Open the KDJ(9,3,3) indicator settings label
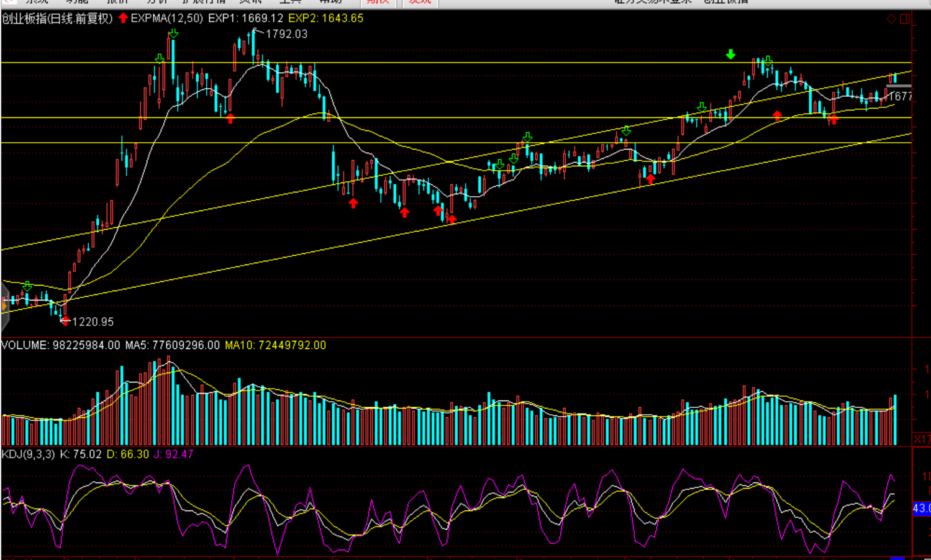This screenshot has height=560, width=931. pos(28,454)
